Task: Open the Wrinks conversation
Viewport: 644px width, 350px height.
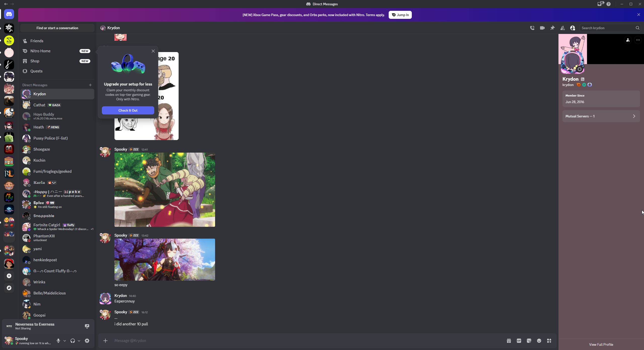Action: [x=57, y=282]
